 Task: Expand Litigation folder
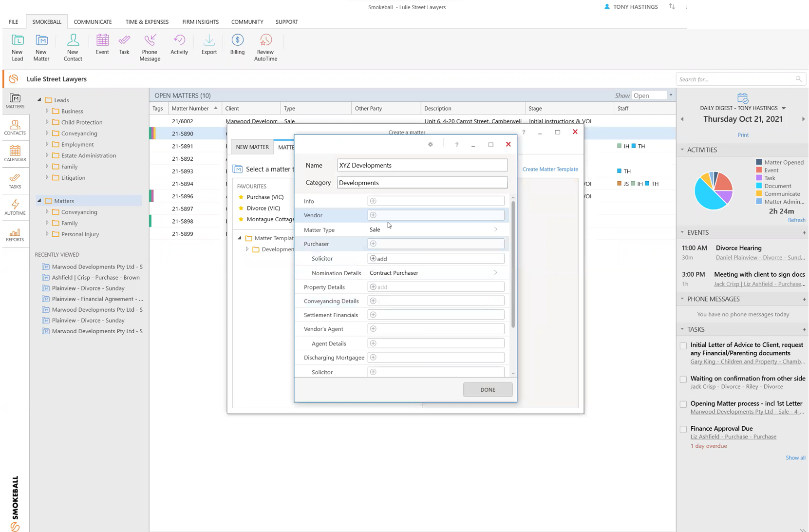(x=47, y=177)
